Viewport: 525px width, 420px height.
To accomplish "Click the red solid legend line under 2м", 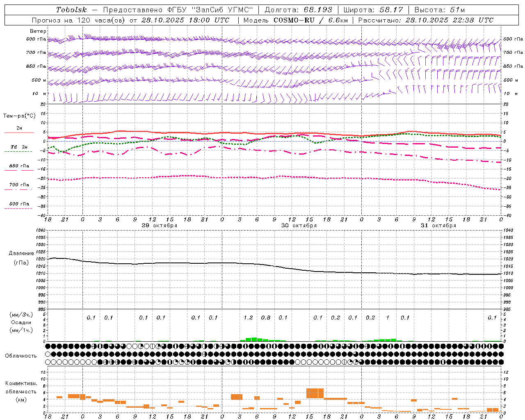I will pyautogui.click(x=19, y=133).
